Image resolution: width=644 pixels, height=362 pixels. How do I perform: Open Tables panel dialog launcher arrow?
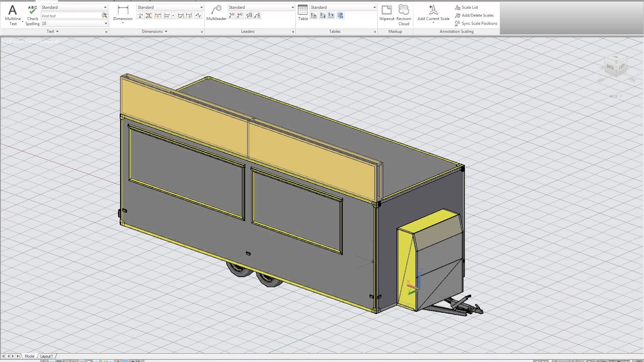375,32
